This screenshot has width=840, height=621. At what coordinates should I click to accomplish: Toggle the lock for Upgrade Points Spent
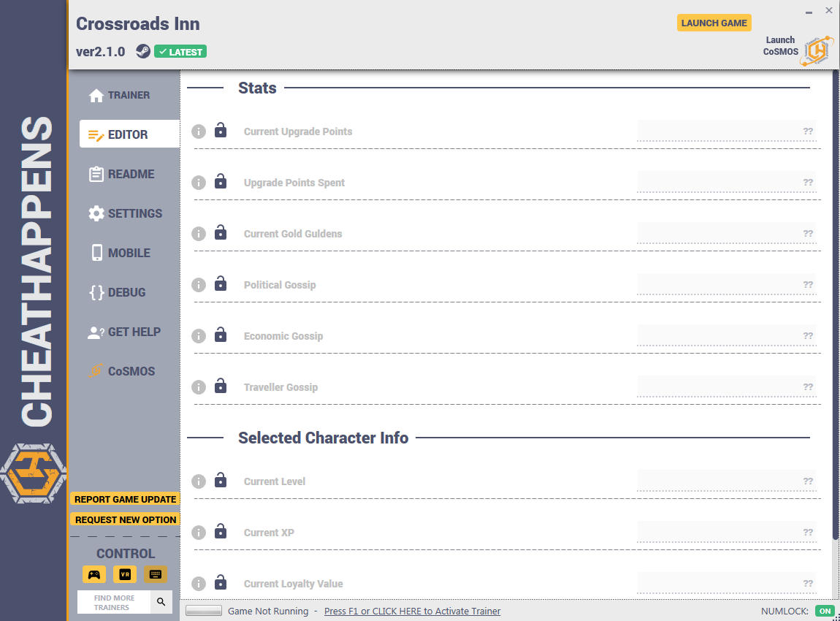tap(220, 181)
